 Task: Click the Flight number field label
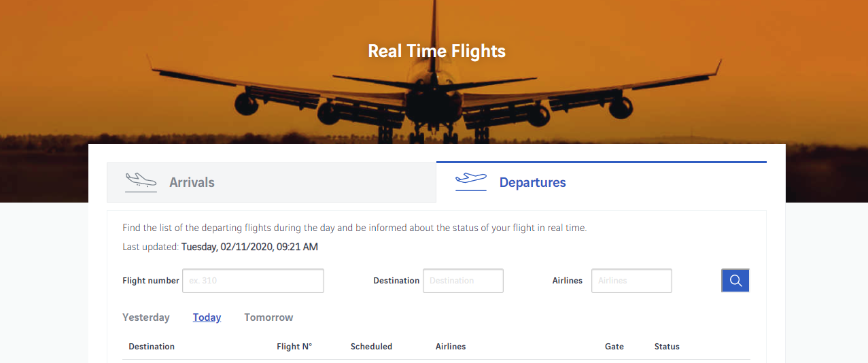[151, 281]
